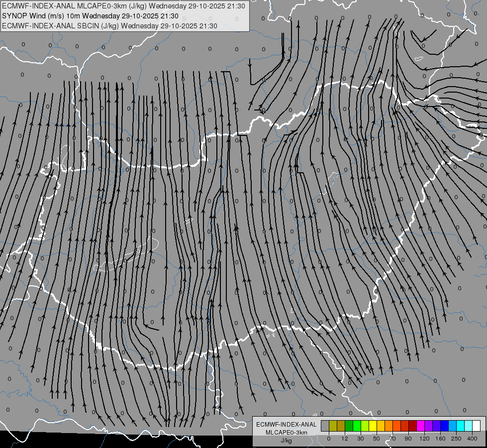Click the legend scale value 90

[408, 439]
